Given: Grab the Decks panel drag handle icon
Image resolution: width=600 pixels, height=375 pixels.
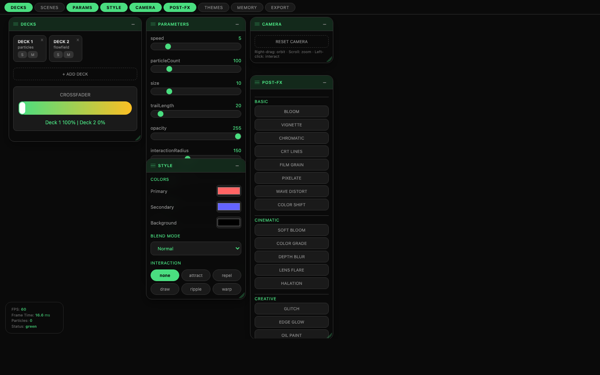Looking at the screenshot, I should [16, 24].
